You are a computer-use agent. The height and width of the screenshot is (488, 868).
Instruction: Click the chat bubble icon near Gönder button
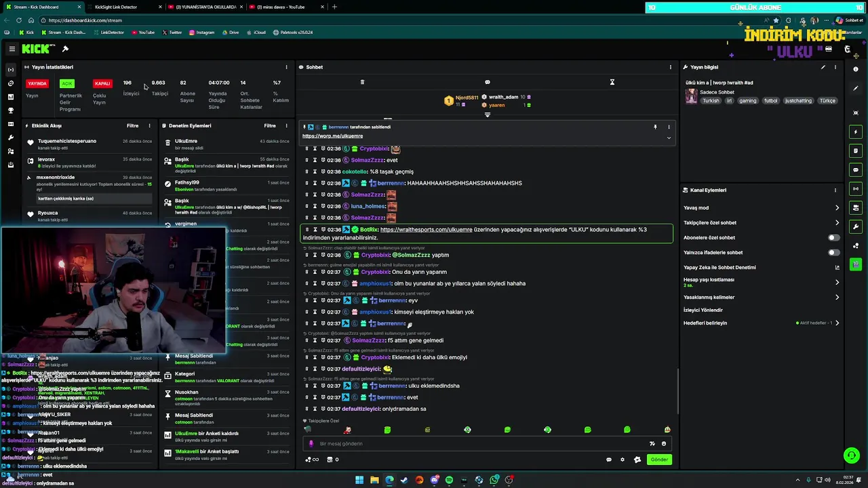(609, 460)
